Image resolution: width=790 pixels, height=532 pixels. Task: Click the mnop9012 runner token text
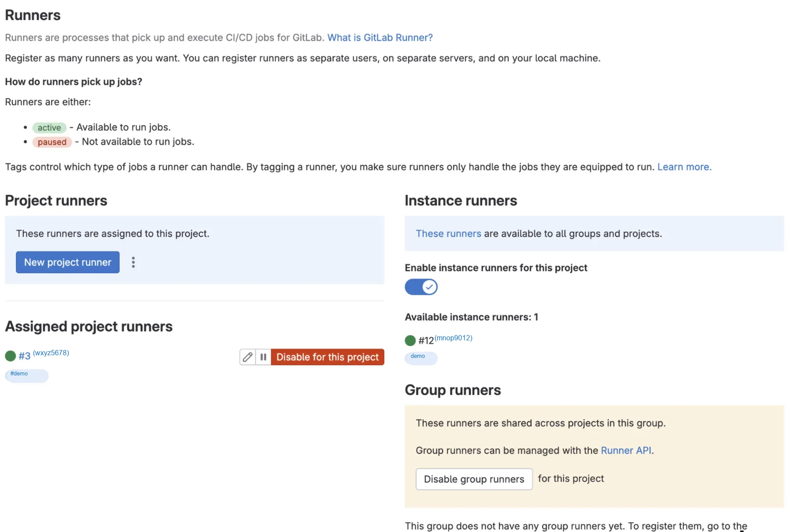tap(453, 338)
